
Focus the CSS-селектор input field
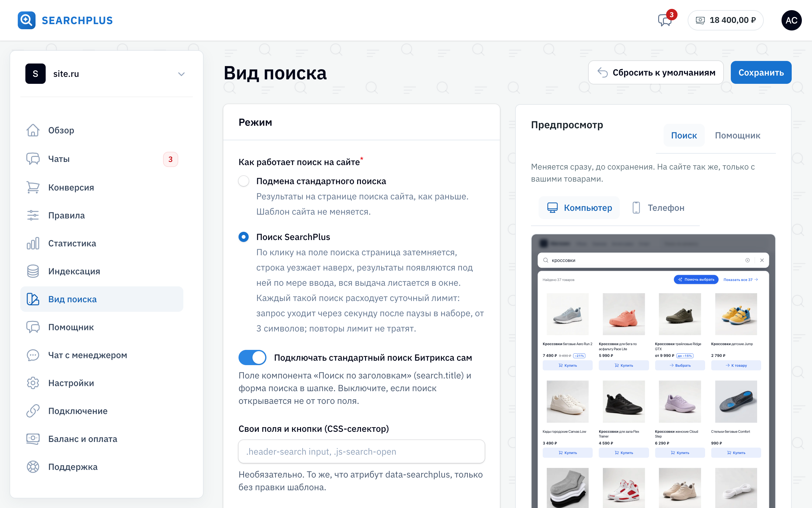click(361, 451)
